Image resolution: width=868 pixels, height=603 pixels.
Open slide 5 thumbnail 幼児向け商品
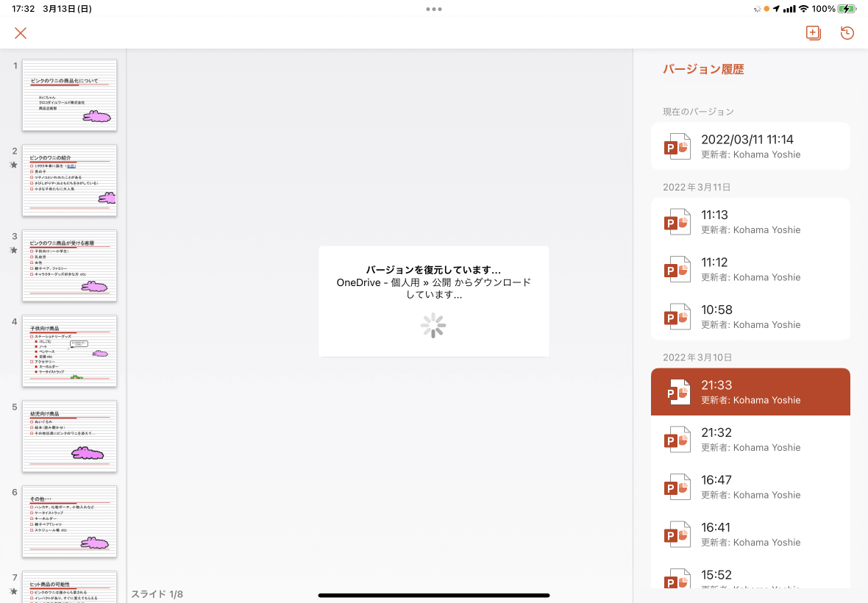pos(69,436)
